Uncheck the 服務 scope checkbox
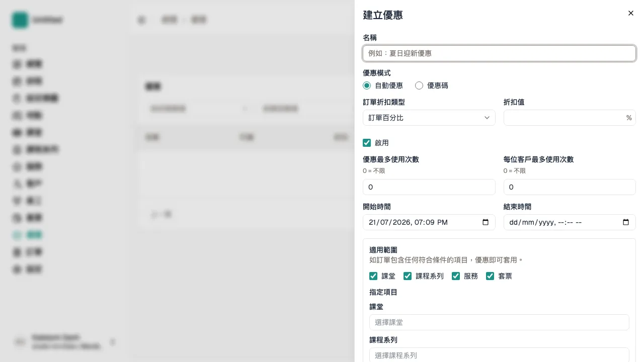 456,276
